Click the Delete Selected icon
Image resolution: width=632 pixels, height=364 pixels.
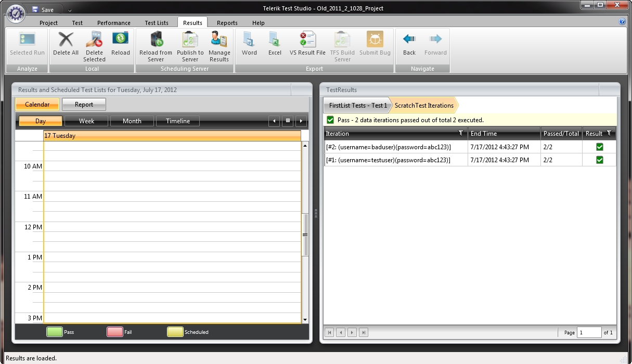coord(94,40)
